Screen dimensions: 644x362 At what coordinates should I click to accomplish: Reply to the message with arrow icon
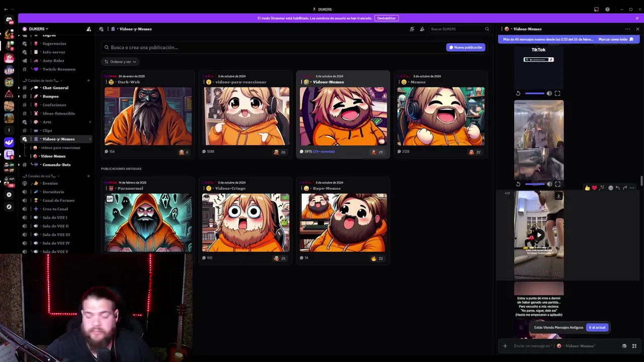pos(618,188)
